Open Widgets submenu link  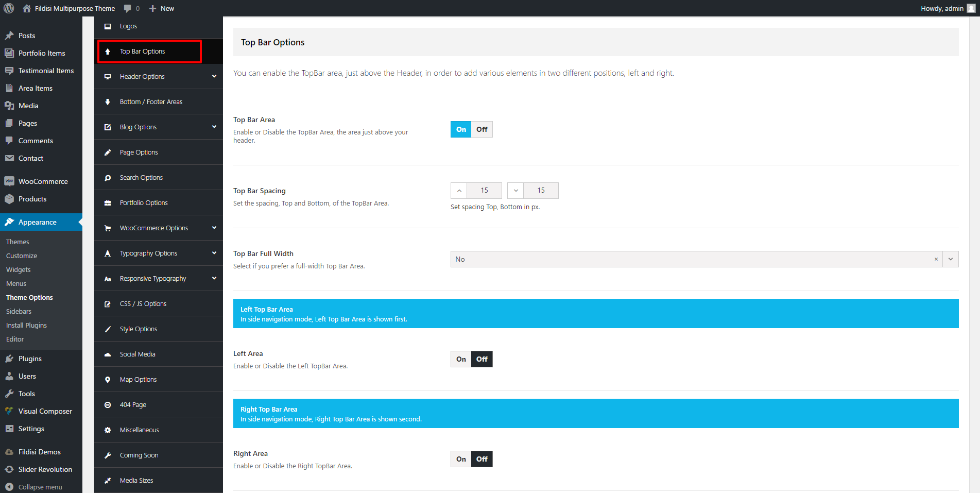[19, 269]
